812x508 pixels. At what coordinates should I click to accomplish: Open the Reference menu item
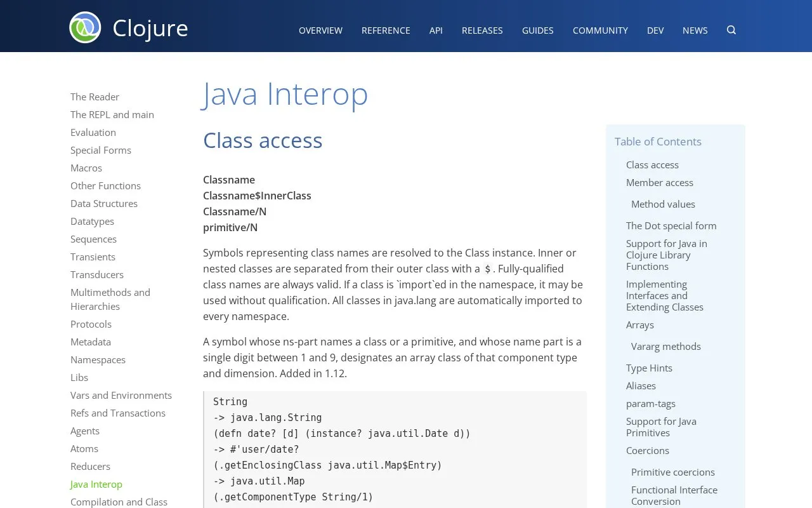pos(386,30)
